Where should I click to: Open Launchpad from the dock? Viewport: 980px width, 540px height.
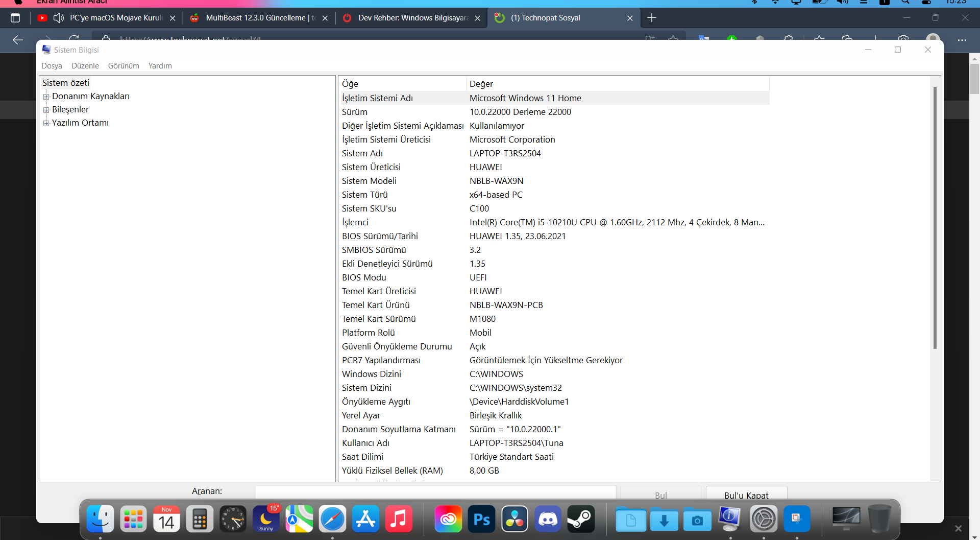point(133,519)
